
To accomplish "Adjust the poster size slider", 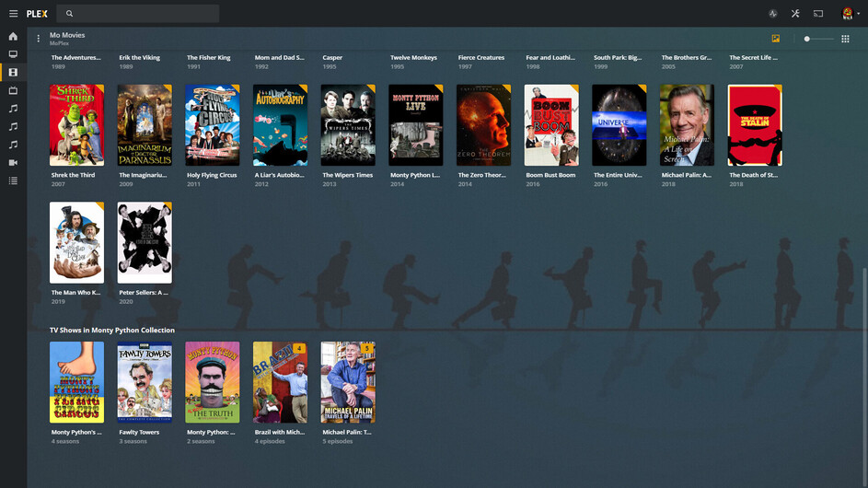I will 818,39.
